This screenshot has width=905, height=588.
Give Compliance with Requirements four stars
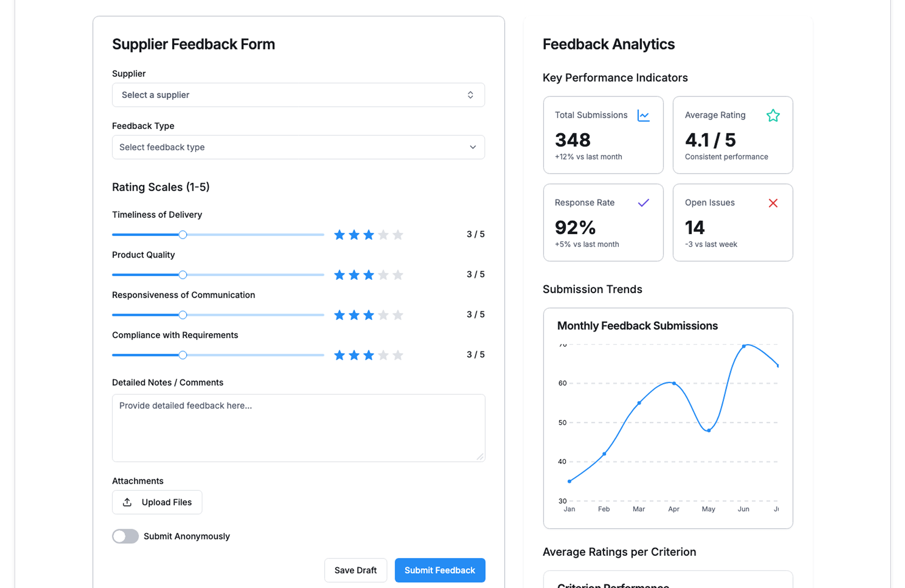383,355
